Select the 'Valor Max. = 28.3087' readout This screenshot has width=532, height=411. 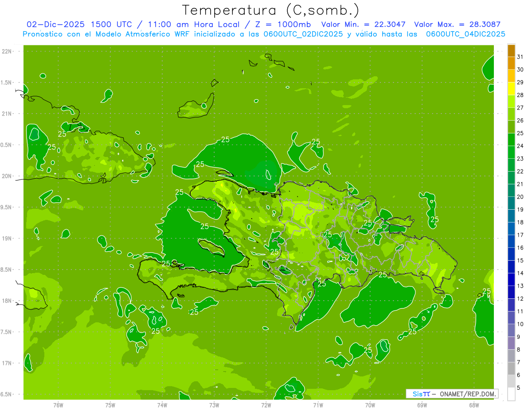click(x=457, y=24)
